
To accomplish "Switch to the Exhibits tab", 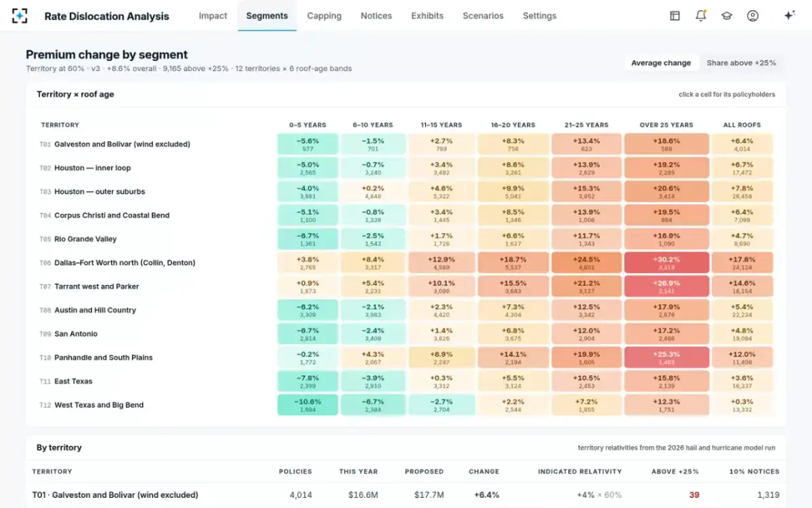I will pyautogui.click(x=428, y=16).
